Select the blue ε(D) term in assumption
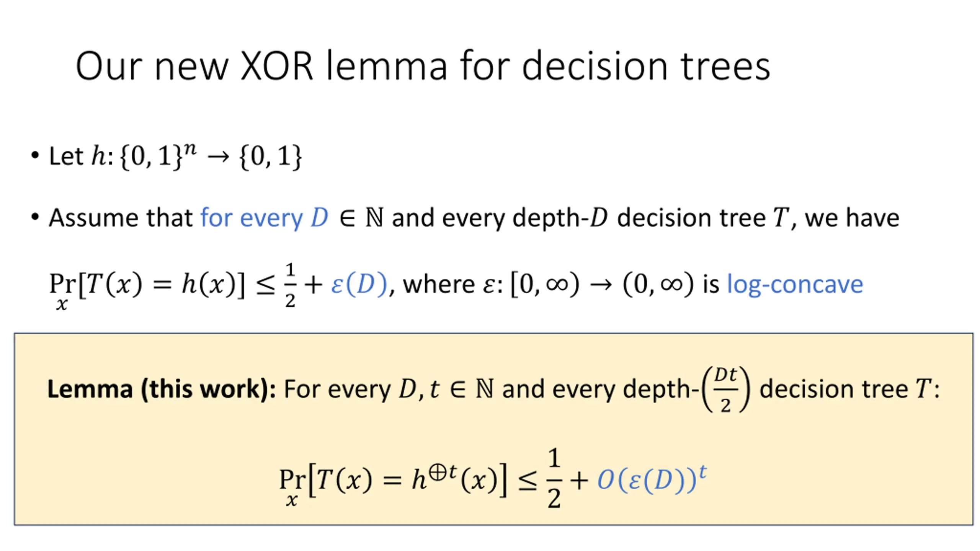 [359, 284]
